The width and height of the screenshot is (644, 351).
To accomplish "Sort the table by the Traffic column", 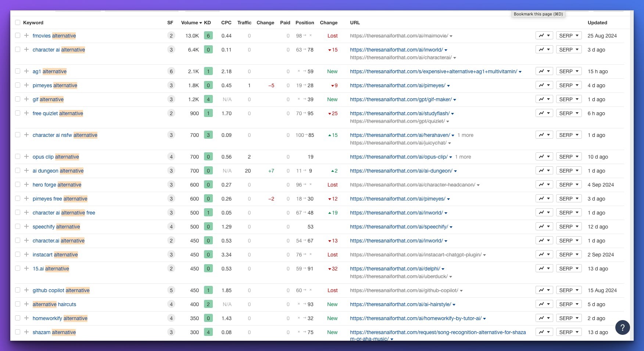I will tap(244, 22).
